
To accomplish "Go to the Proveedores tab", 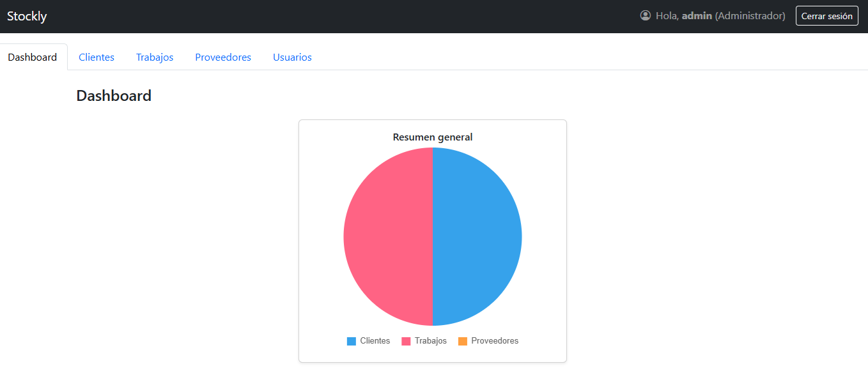I will [x=223, y=57].
